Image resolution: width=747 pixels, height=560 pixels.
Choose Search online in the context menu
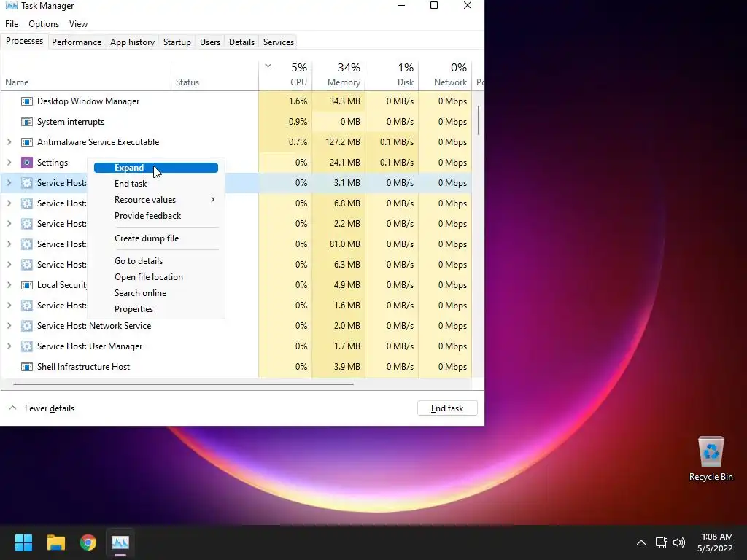point(156,293)
